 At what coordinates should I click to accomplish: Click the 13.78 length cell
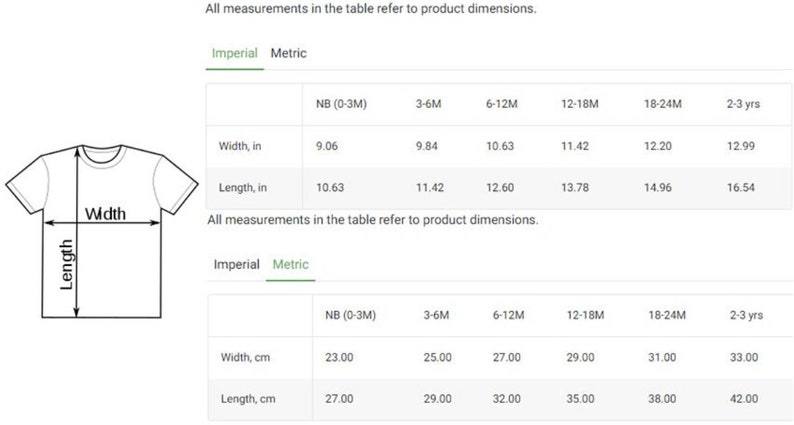(x=575, y=187)
